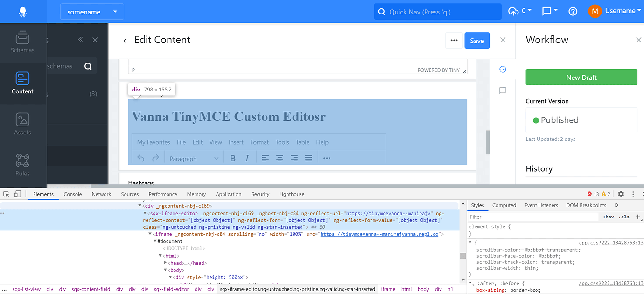The height and width of the screenshot is (294, 644).
Task: Select the comments side panel icon
Action: tap(503, 91)
